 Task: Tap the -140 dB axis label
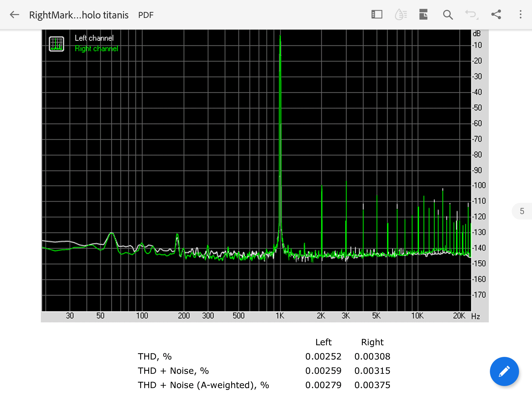pyautogui.click(x=479, y=248)
